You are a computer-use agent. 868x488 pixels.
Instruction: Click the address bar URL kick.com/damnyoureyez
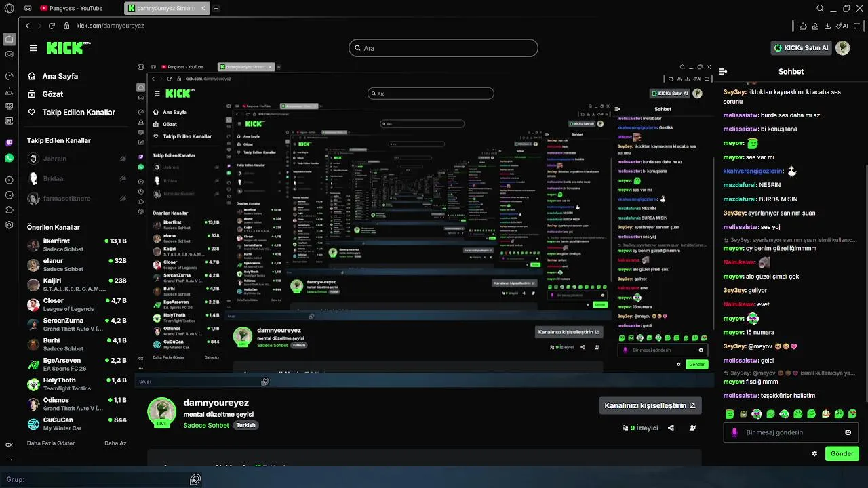coord(110,26)
